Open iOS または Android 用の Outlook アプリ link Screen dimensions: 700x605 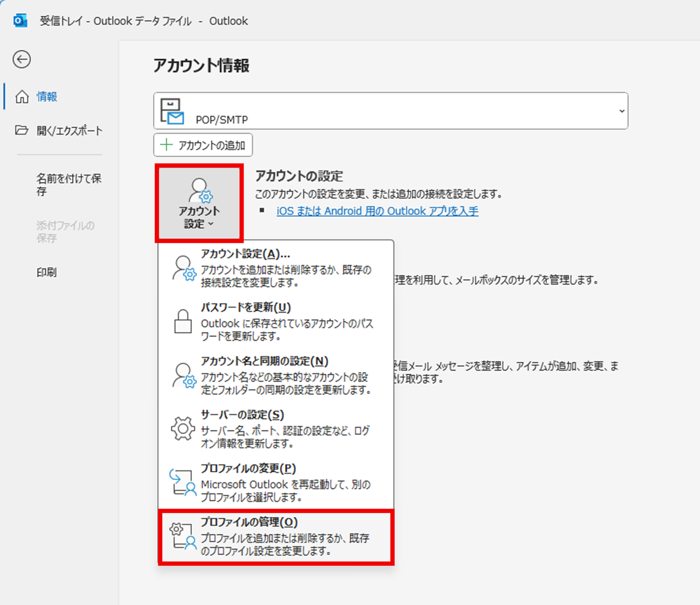pos(377,211)
